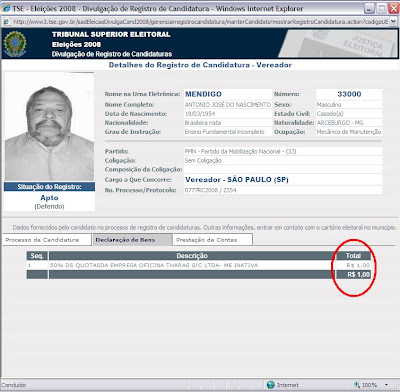400x392 pixels.
Task: Click the Total column header
Action: point(353,256)
